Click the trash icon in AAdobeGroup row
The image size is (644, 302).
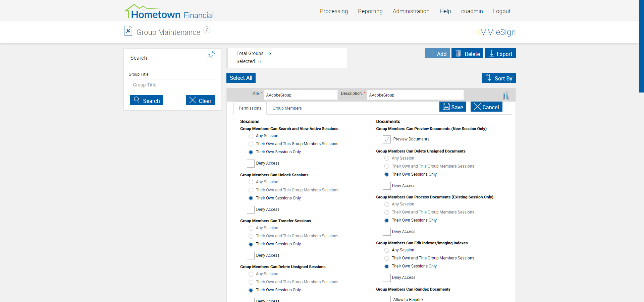point(506,96)
